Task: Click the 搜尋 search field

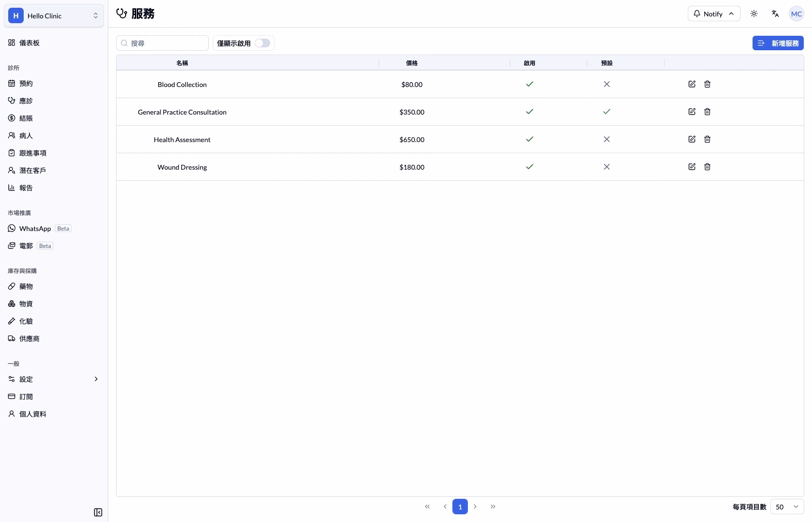Action: pos(162,43)
